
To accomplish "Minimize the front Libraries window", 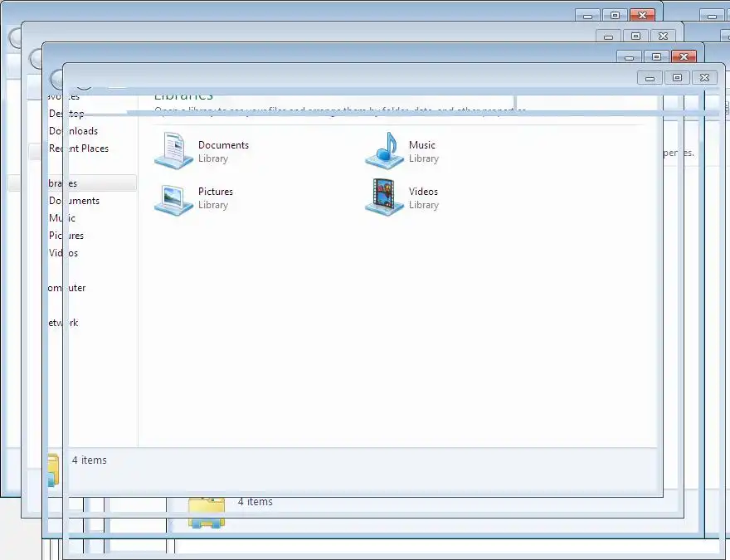I will tap(650, 78).
